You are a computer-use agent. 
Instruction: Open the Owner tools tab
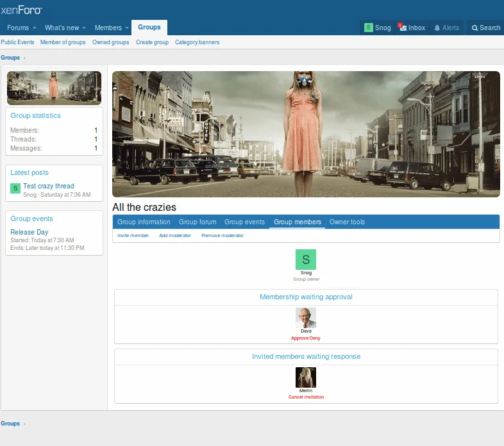347,222
